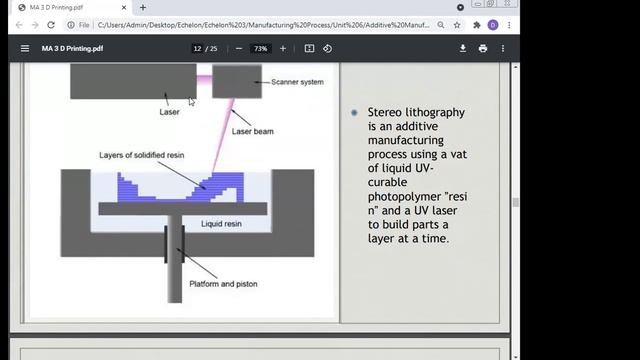Bookmark this tab with the star

tap(457, 25)
